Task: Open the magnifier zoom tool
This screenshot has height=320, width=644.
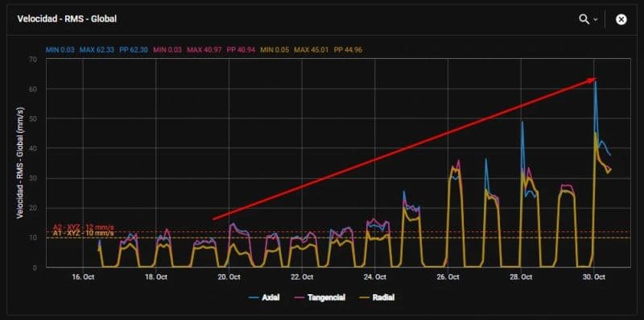Action: 584,19
